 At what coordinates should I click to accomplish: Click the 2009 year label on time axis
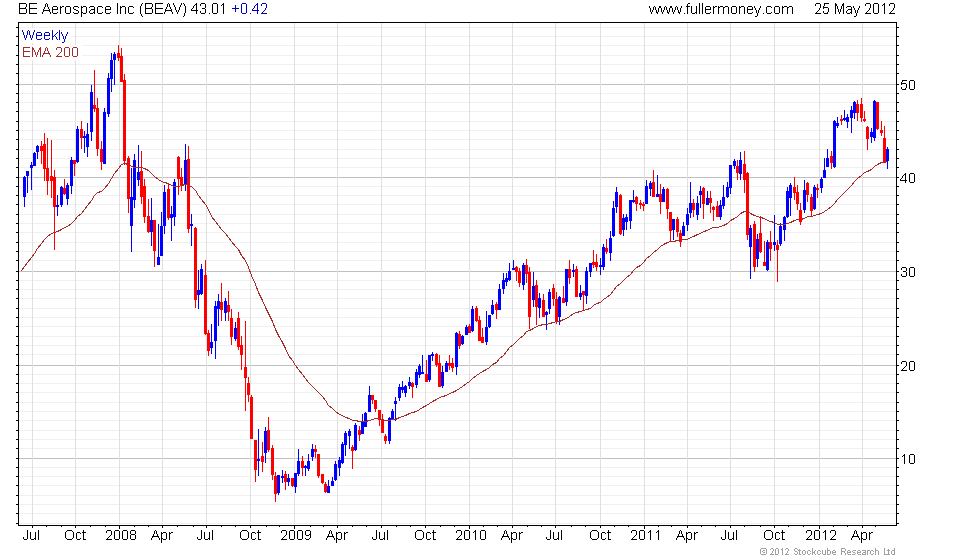coord(296,536)
